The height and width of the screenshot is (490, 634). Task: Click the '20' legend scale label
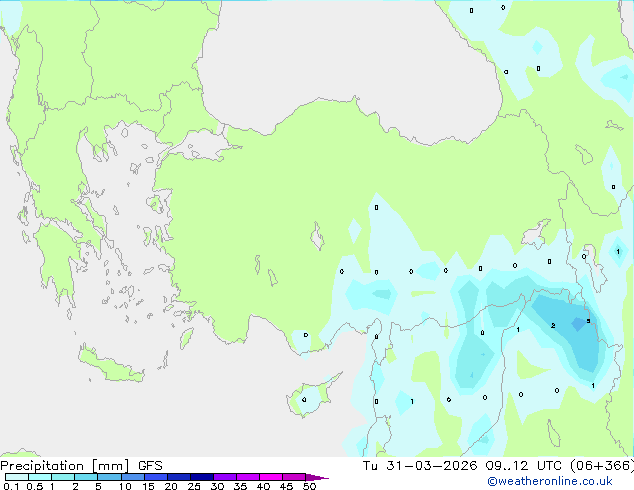(171, 486)
